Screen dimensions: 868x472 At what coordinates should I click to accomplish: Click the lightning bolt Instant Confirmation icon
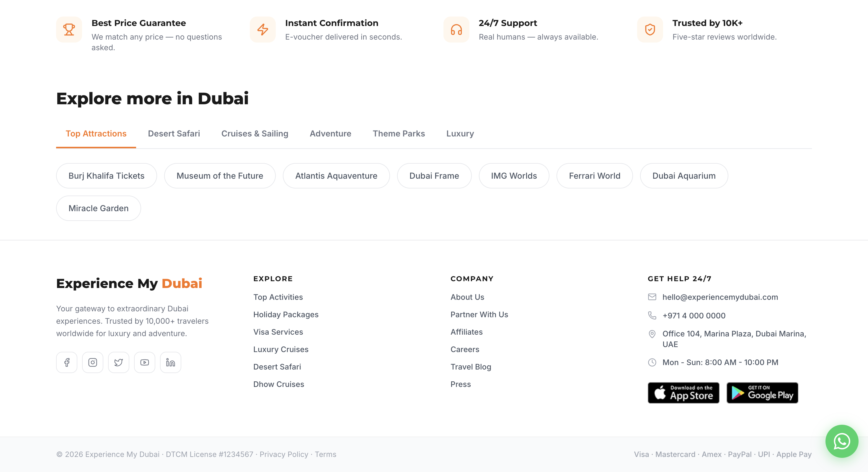point(262,30)
